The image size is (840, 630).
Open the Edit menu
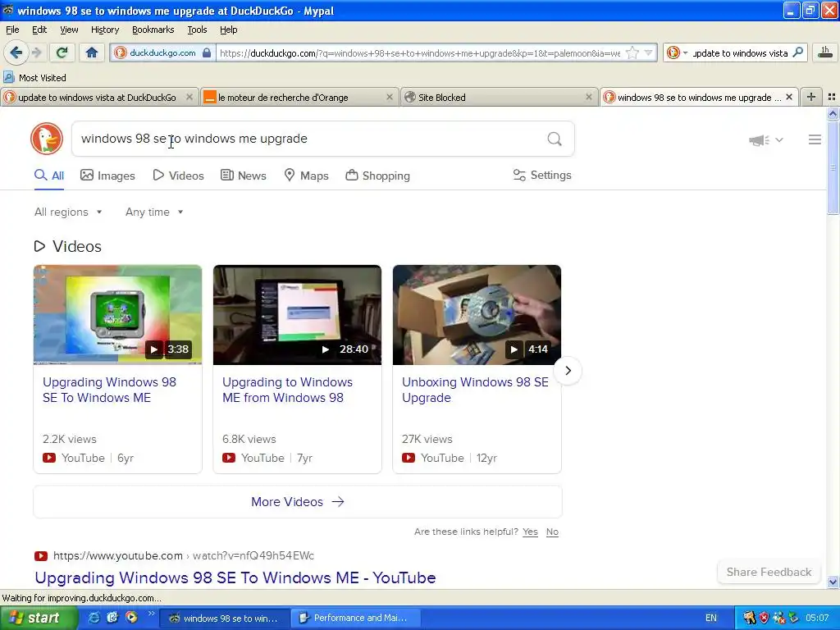coord(39,30)
